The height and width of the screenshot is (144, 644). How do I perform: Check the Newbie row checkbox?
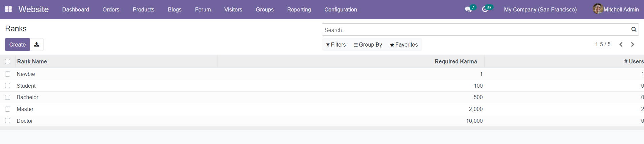point(8,74)
